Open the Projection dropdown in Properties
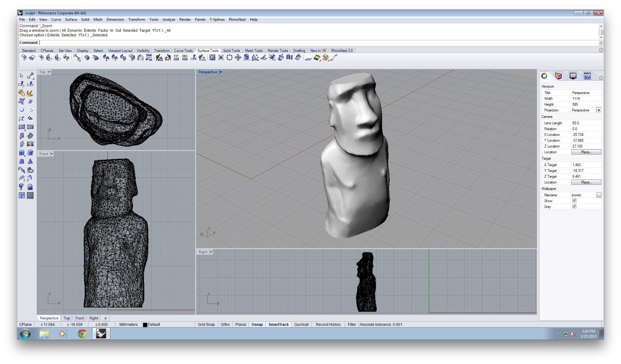This screenshot has height=364, width=621. pos(599,110)
